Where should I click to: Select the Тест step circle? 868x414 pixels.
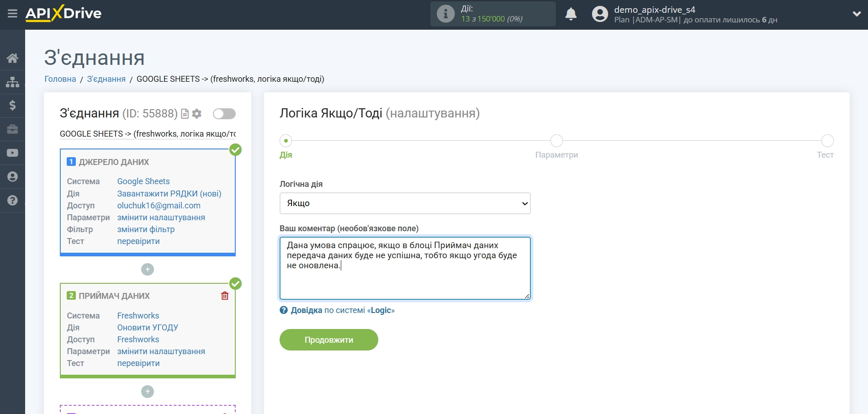click(x=827, y=141)
